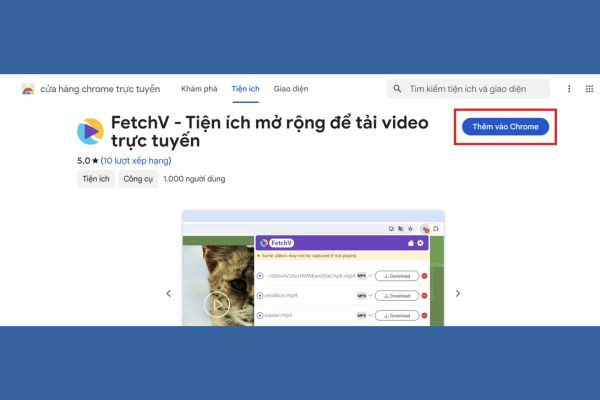Click the Thêm vào Chrome button
600x400 pixels.
tap(505, 127)
